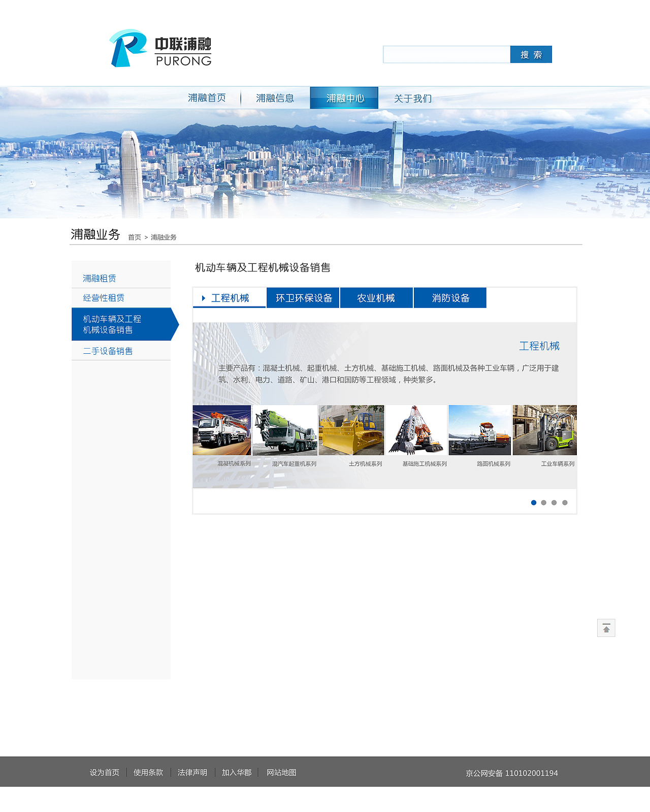Select 二手设备销售 in the sidebar

(108, 351)
